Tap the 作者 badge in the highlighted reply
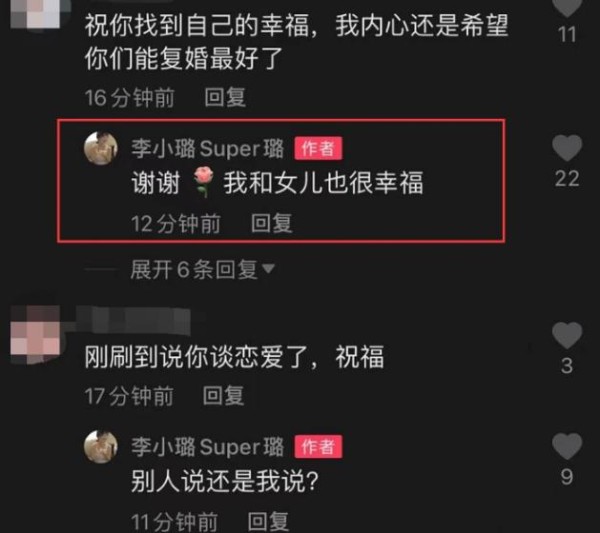Viewport: 600px width, 533px height. [x=318, y=148]
